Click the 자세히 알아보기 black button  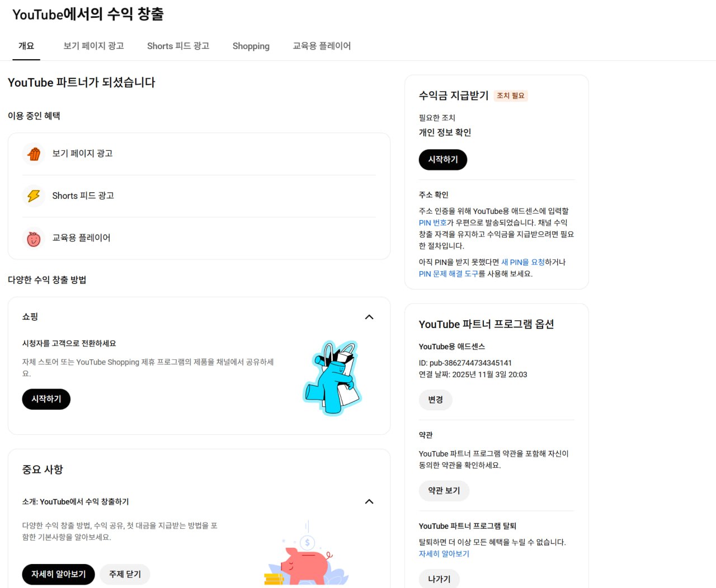[x=58, y=574]
